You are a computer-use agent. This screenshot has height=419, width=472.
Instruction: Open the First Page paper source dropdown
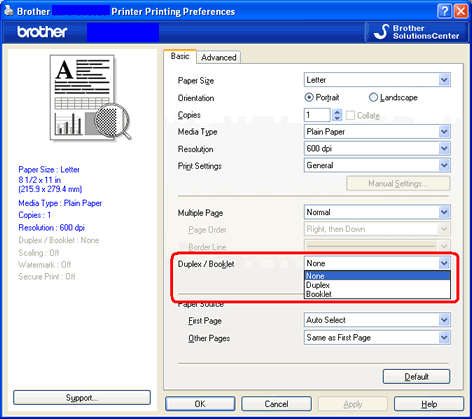coord(377,320)
